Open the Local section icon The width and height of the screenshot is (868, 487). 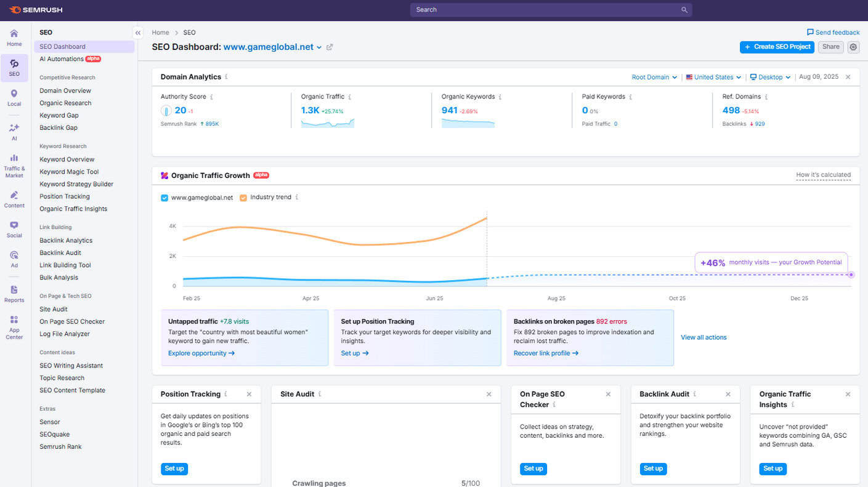point(14,97)
